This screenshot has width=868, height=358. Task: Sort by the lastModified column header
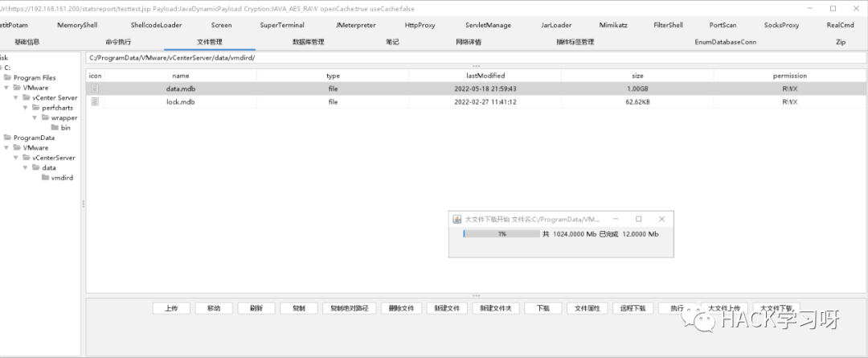point(485,76)
